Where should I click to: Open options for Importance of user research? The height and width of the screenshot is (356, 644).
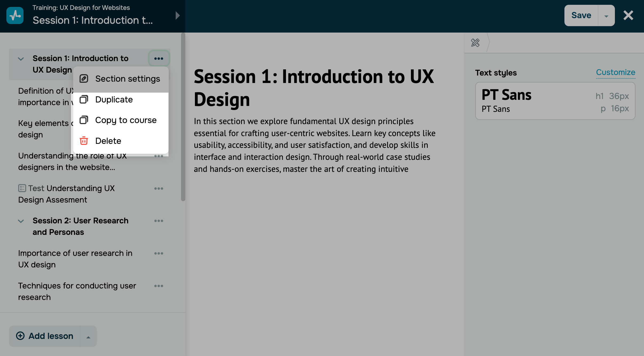[x=159, y=253]
